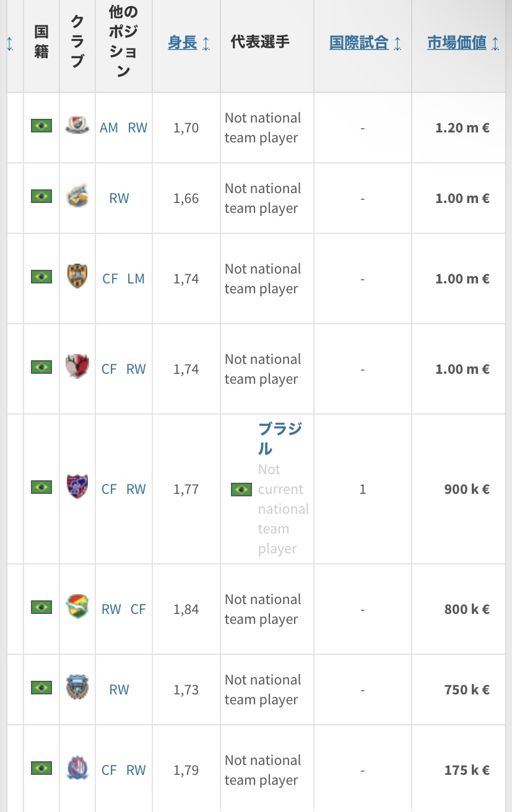Click nationality flag in 1.20 m € row

coord(41,126)
